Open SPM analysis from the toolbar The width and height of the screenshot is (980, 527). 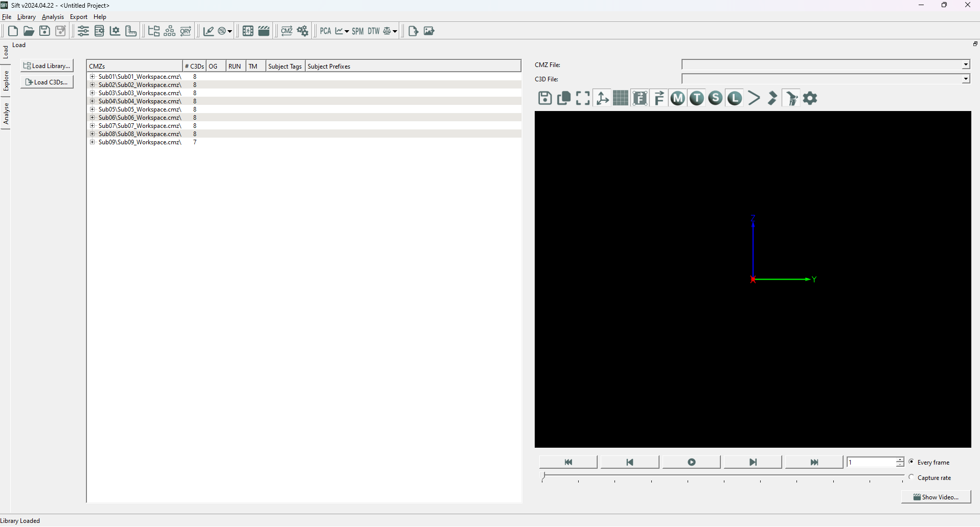358,31
